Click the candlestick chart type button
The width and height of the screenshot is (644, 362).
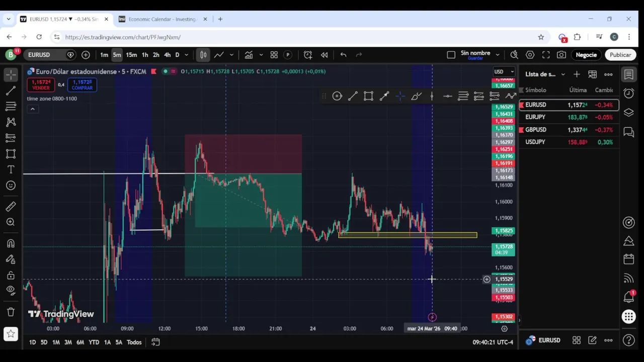pos(203,55)
